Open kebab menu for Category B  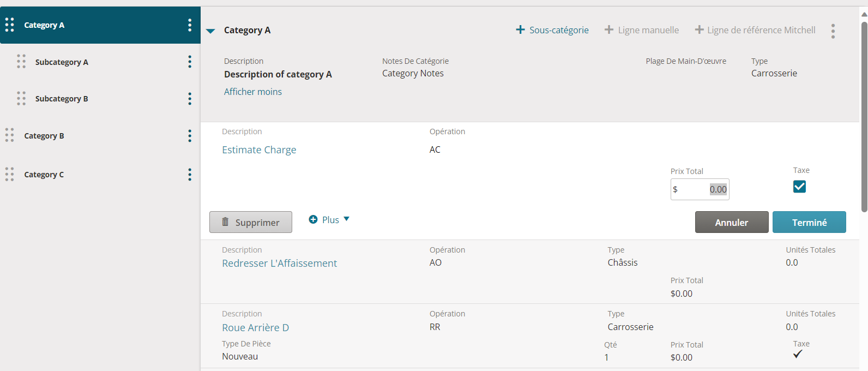tap(190, 136)
